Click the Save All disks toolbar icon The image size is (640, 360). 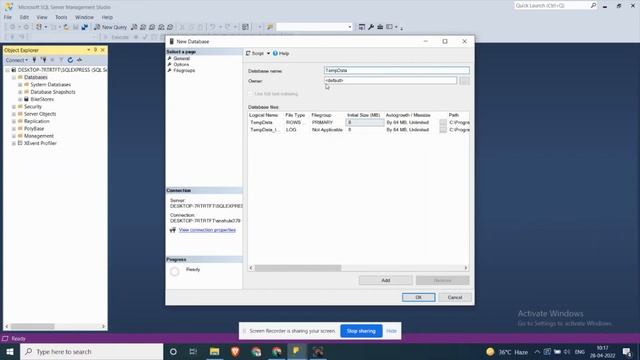coord(84,27)
